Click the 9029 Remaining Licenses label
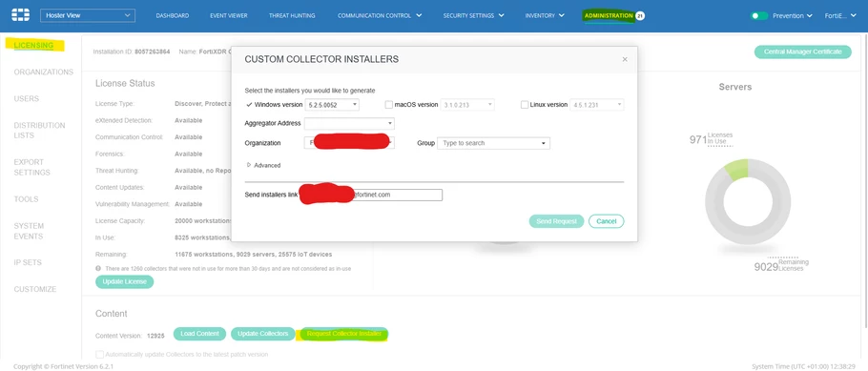Image resolution: width=868 pixels, height=371 pixels. [781, 266]
